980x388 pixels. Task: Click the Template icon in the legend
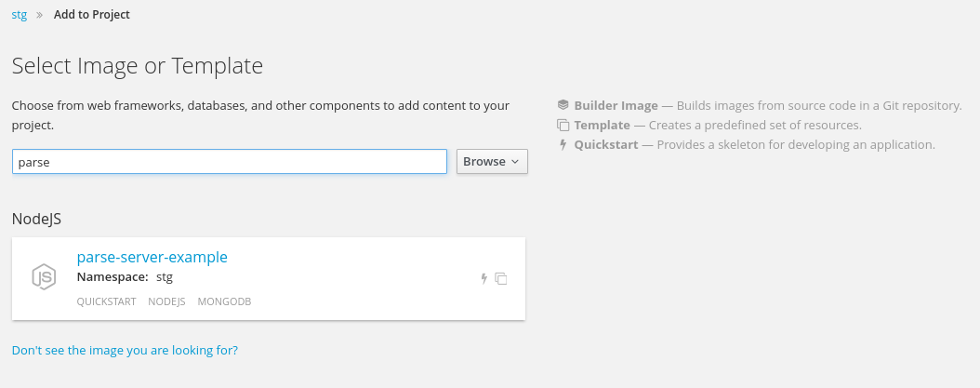tap(563, 125)
